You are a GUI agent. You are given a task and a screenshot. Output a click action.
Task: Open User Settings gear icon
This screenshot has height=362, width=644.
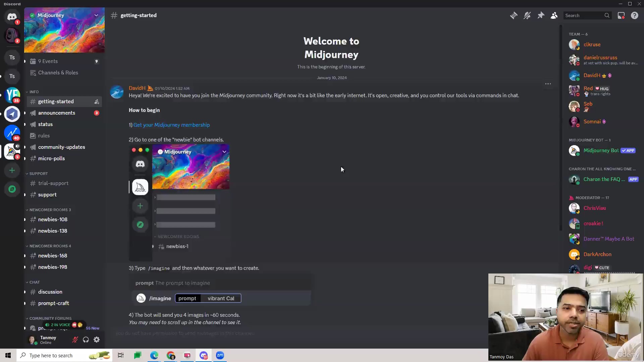pos(97,340)
